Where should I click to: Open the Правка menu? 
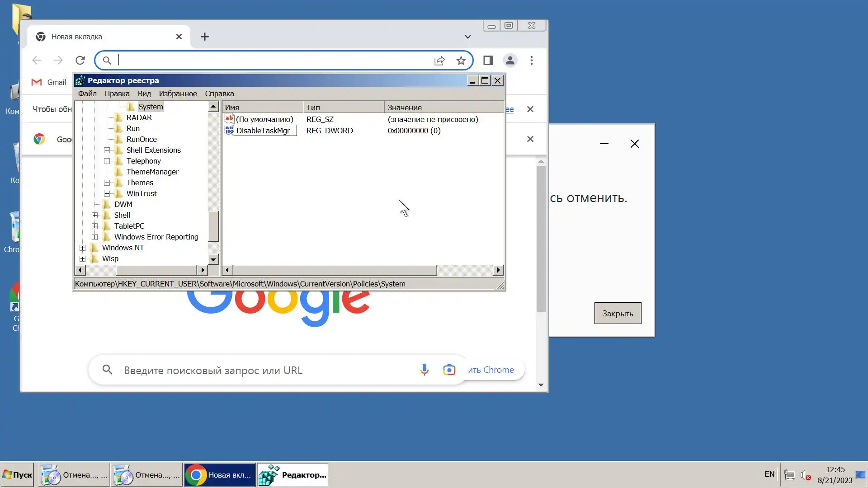pyautogui.click(x=117, y=94)
